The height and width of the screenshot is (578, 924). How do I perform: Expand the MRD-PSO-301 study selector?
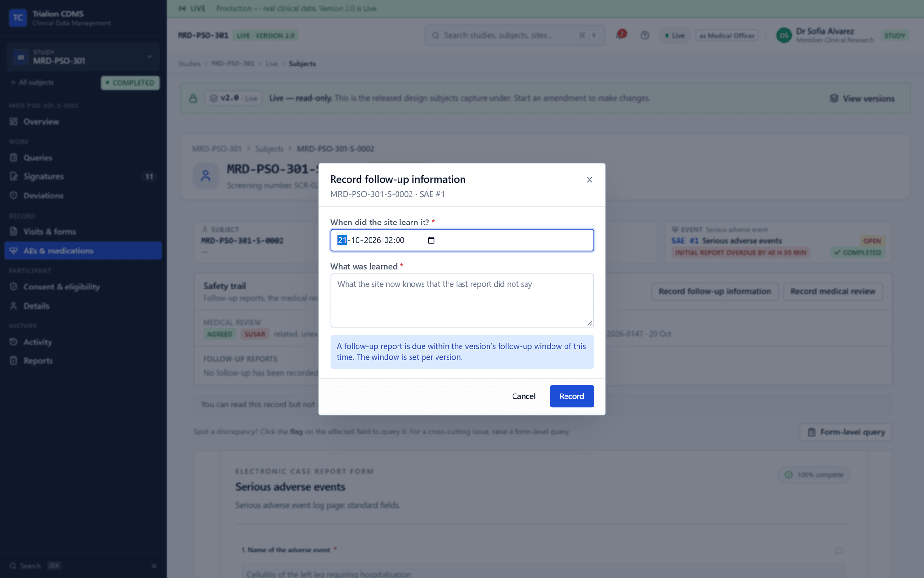click(x=83, y=57)
